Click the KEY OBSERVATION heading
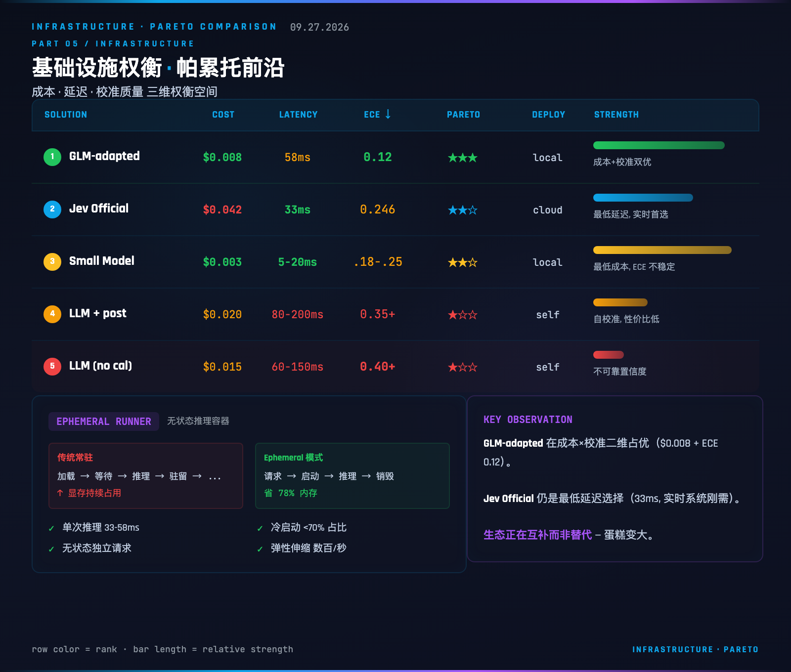 tap(528, 420)
